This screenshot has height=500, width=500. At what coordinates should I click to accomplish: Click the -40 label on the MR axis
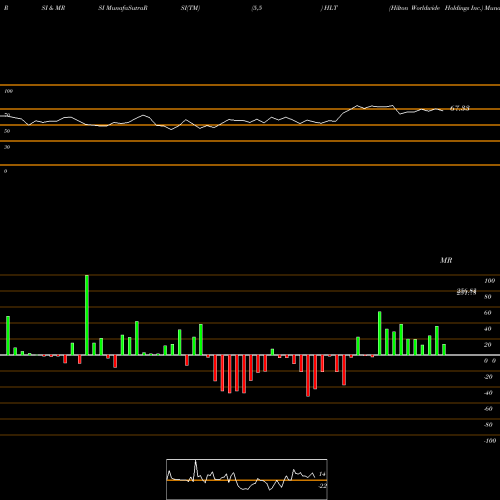(488, 393)
